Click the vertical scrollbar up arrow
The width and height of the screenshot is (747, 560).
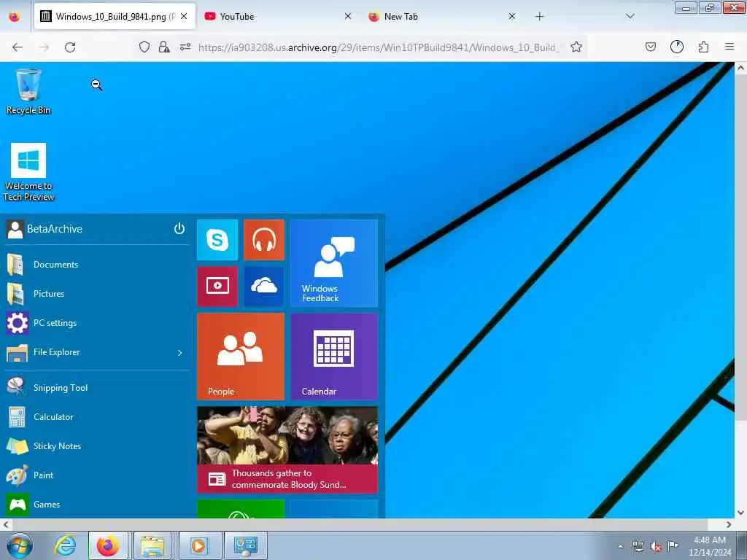tap(741, 68)
